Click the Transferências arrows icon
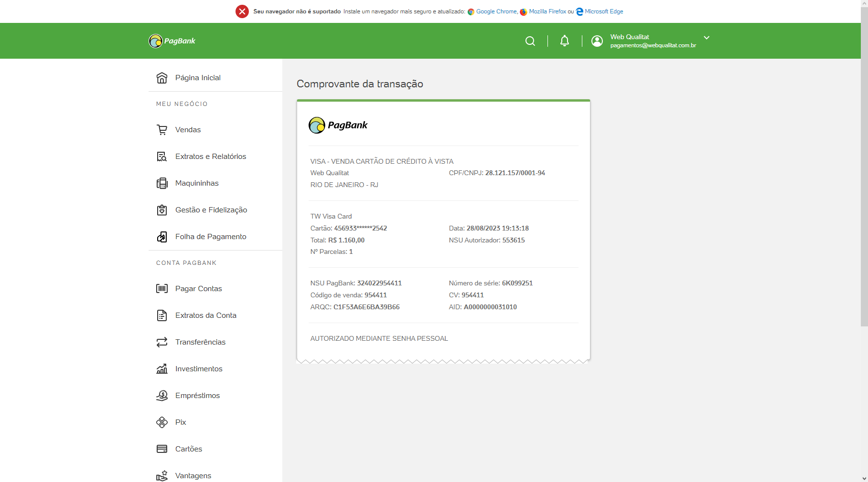 pyautogui.click(x=162, y=342)
